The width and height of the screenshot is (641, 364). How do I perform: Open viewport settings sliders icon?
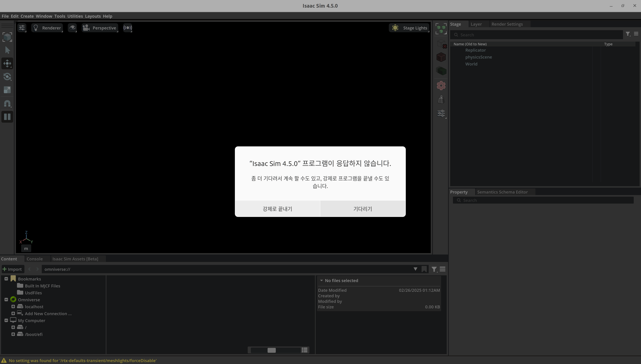tap(22, 28)
